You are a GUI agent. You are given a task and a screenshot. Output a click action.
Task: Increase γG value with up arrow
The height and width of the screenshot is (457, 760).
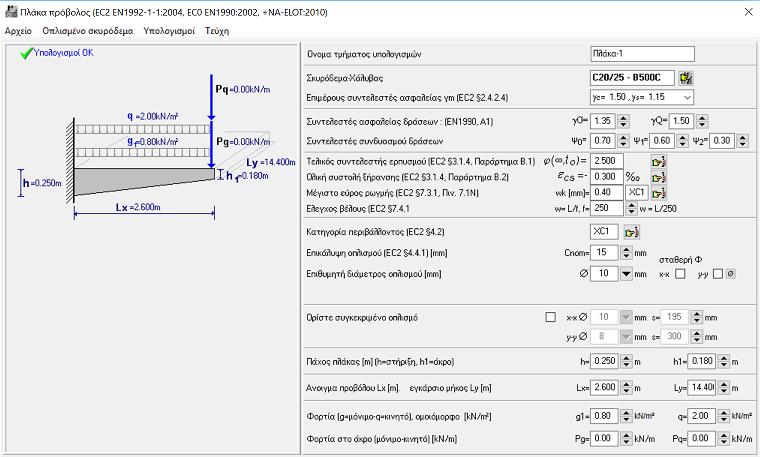[x=624, y=118]
